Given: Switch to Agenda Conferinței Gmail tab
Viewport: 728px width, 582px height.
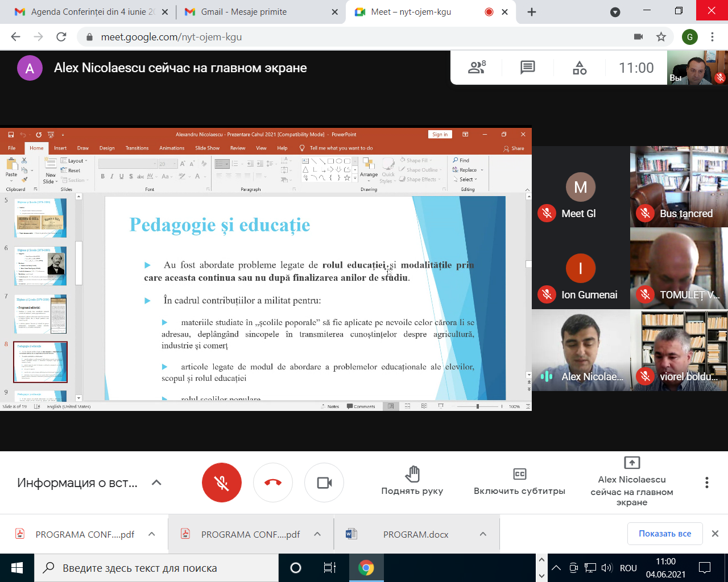Looking at the screenshot, I should pyautogui.click(x=91, y=12).
